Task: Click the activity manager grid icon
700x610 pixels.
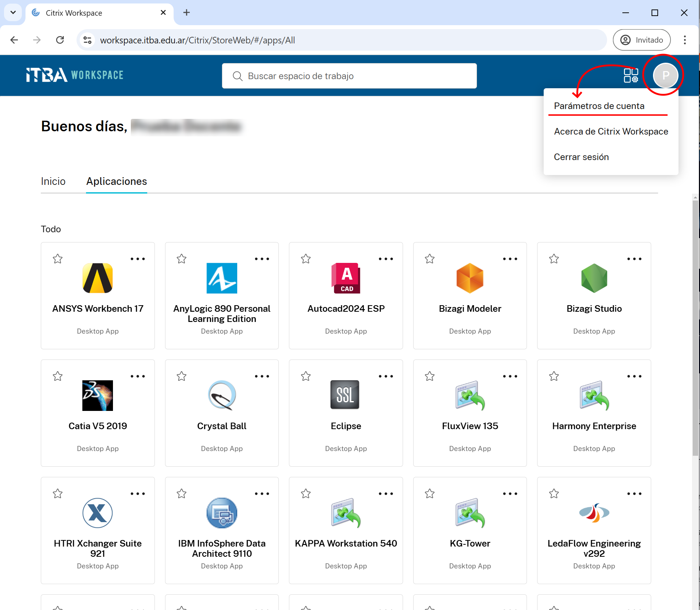Action: pos(631,75)
